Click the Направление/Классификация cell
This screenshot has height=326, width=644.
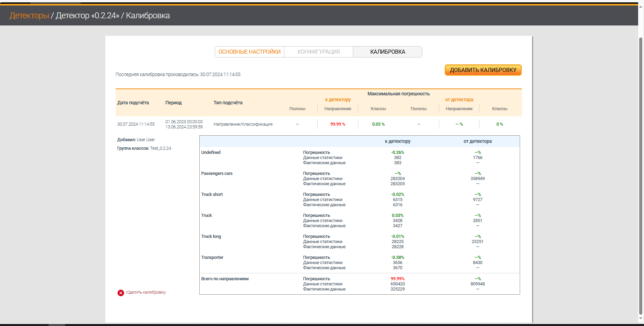[243, 124]
